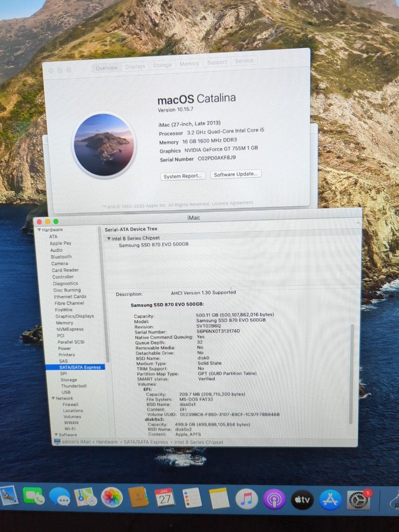
Task: Open FaceTime from the Dock
Action: pos(33,497)
